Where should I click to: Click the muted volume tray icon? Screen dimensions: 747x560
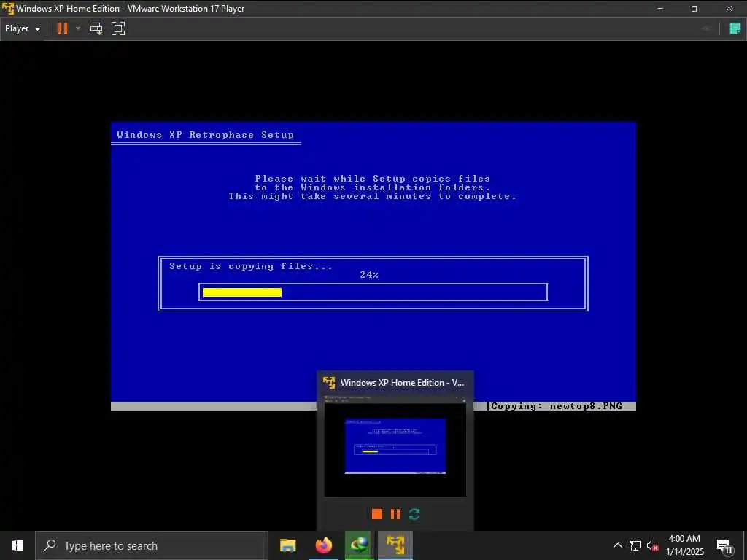click(652, 545)
